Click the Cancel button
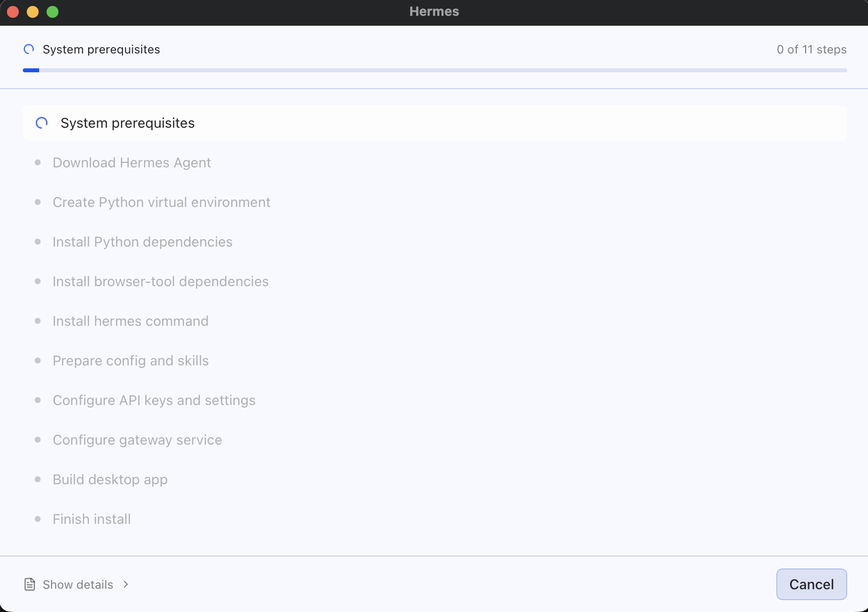Image resolution: width=868 pixels, height=612 pixels. 812,584
